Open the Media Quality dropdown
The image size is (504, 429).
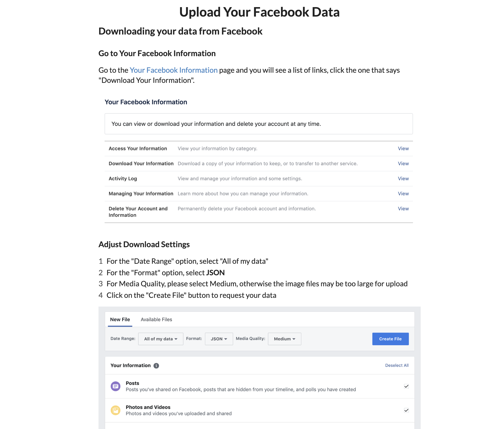[x=284, y=339]
